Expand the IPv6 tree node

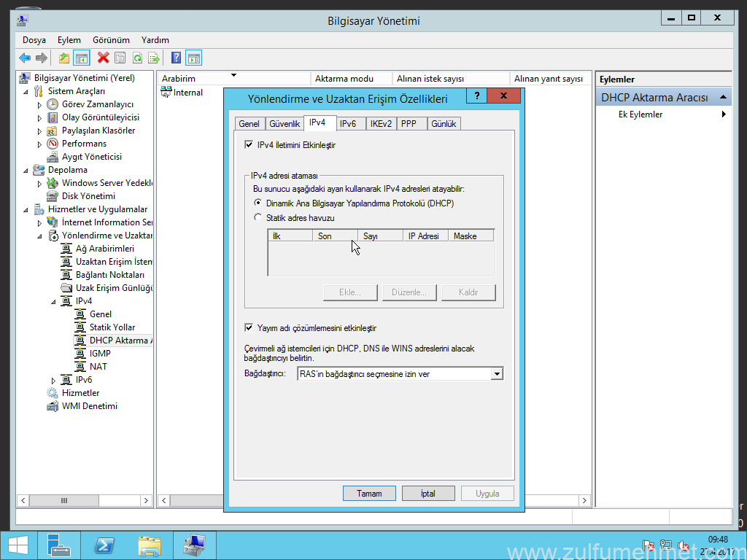[53, 380]
